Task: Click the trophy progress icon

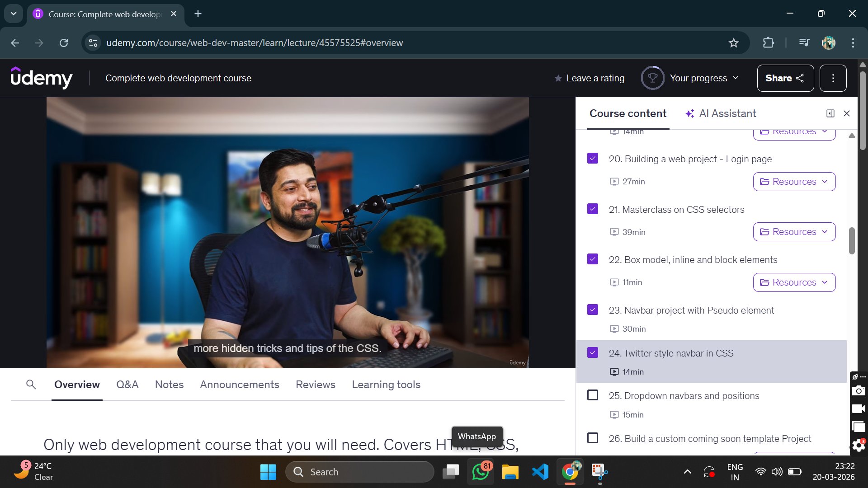Action: coord(652,78)
